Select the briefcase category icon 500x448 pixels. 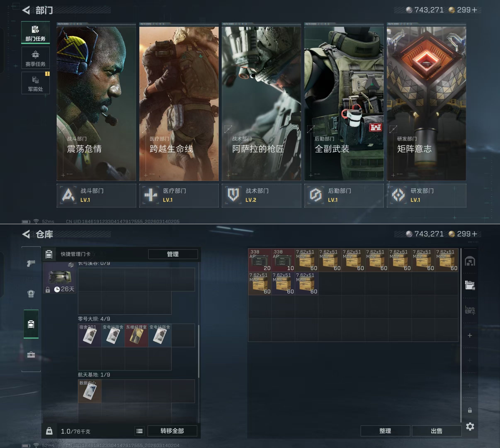pyautogui.click(x=31, y=354)
